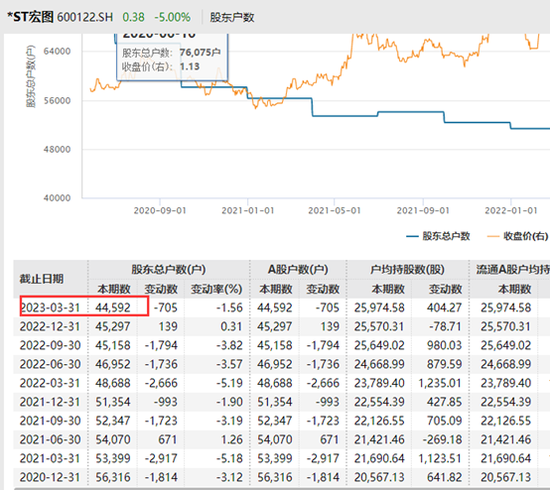Click the 2022-01-01 axis marker
This screenshot has height=490, width=550.
(511, 210)
